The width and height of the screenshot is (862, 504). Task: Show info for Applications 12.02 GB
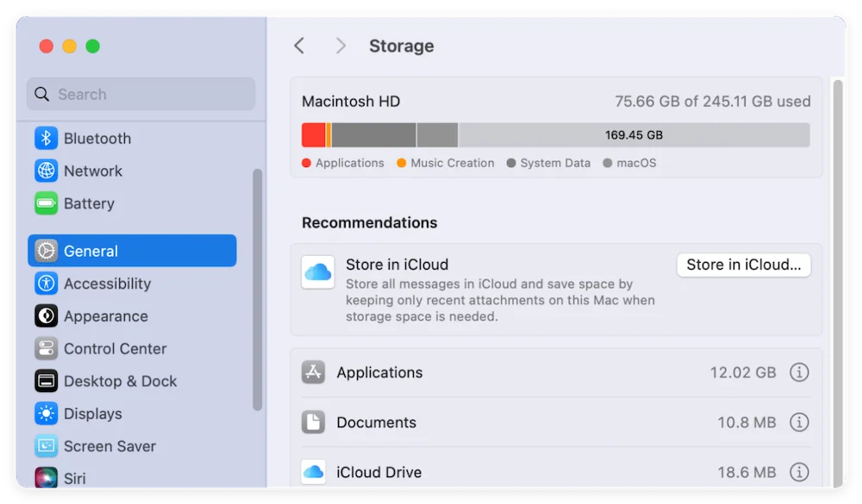pyautogui.click(x=799, y=372)
